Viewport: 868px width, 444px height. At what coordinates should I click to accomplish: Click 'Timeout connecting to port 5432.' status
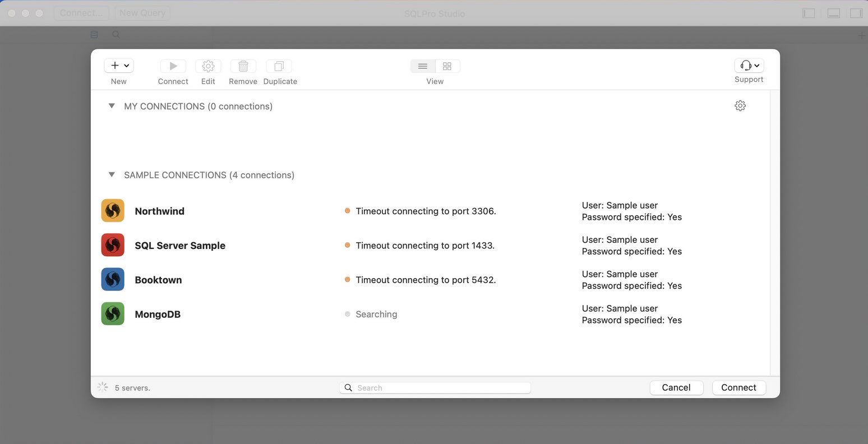(426, 280)
